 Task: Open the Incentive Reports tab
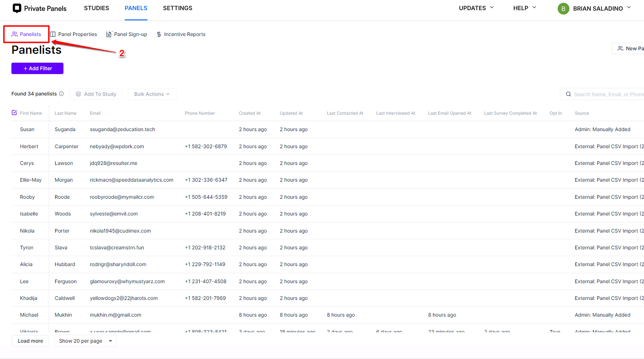[x=181, y=34]
